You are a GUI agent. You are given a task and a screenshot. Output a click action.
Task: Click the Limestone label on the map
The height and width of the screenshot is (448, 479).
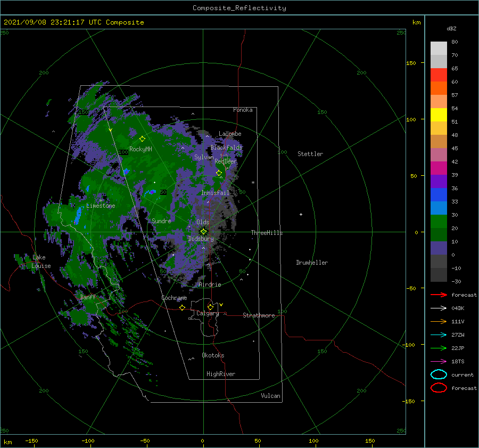point(101,206)
